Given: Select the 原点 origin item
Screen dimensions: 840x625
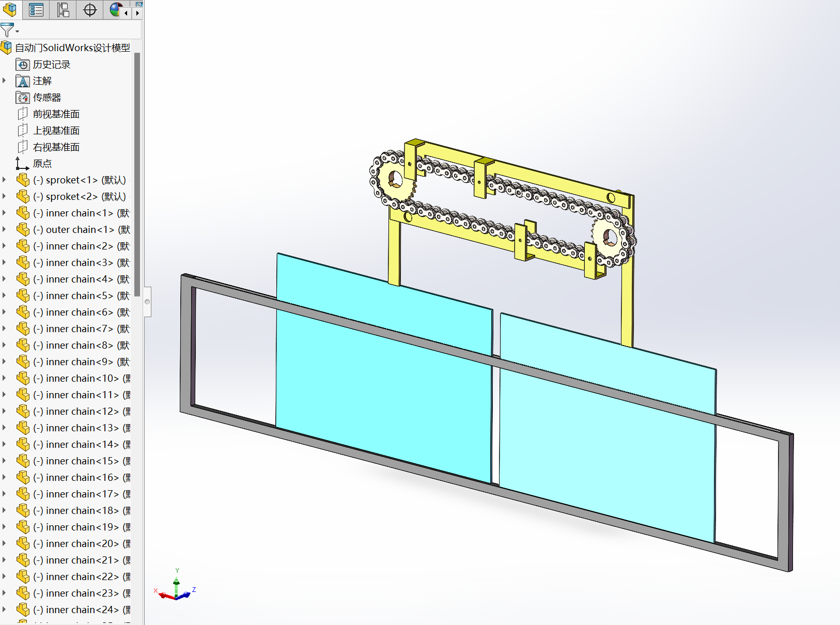Looking at the screenshot, I should [42, 163].
